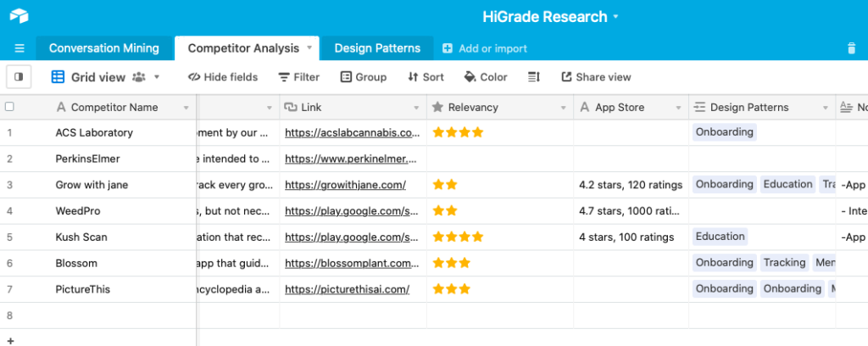The image size is (868, 346).
Task: Select all rows with header checkbox
Action: 9,107
